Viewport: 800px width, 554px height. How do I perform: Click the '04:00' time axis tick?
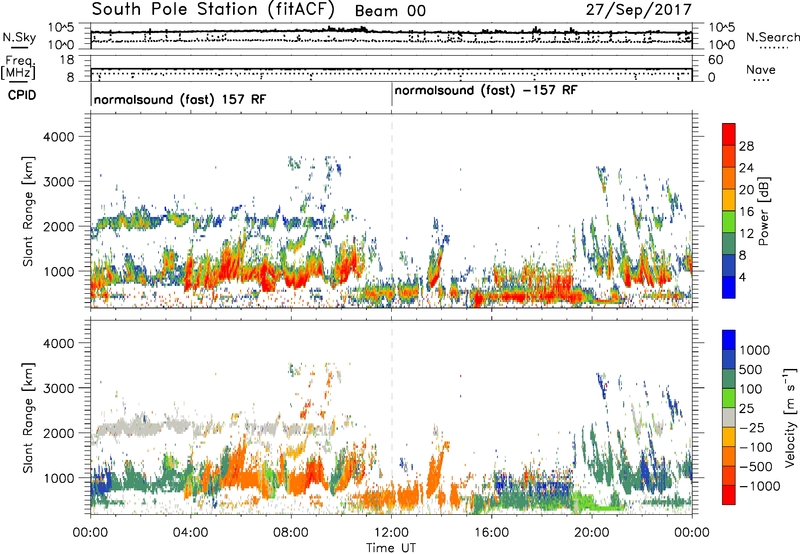tap(190, 533)
